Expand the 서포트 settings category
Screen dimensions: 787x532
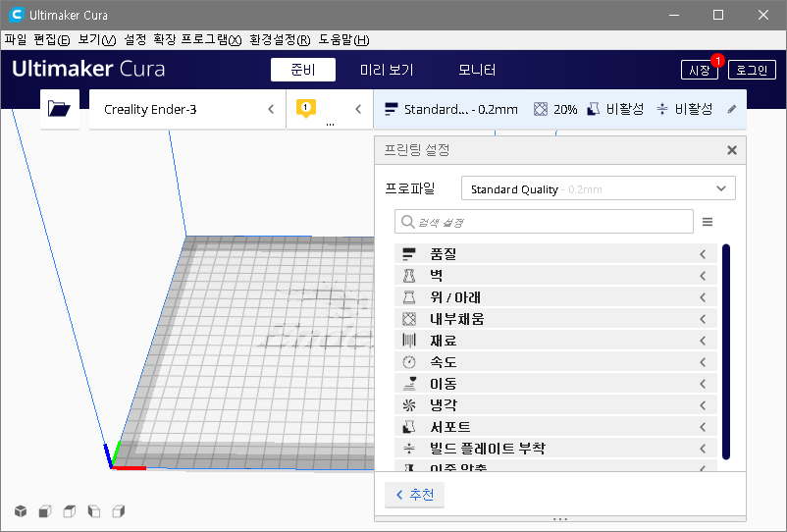point(555,427)
